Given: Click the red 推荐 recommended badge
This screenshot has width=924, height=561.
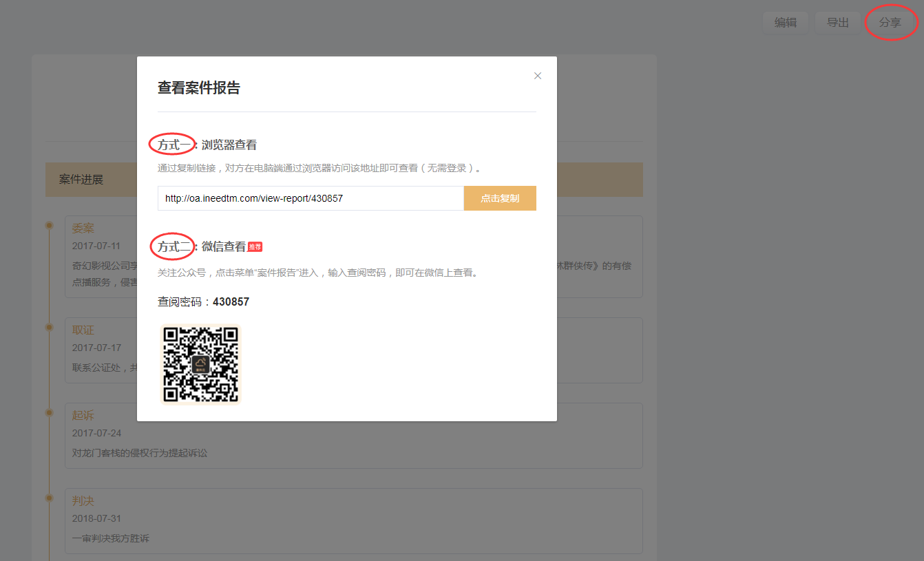Looking at the screenshot, I should coord(254,246).
